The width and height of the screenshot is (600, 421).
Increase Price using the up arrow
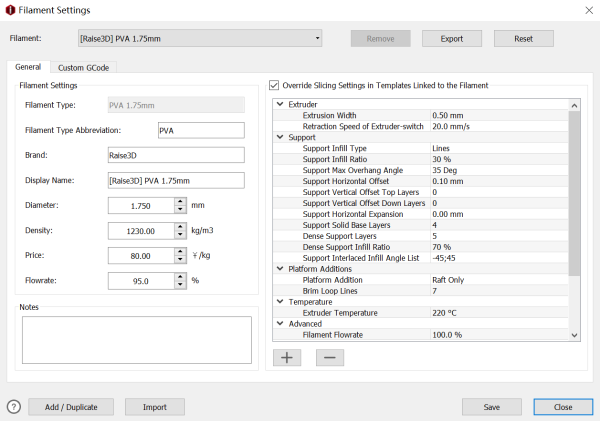pyautogui.click(x=180, y=251)
